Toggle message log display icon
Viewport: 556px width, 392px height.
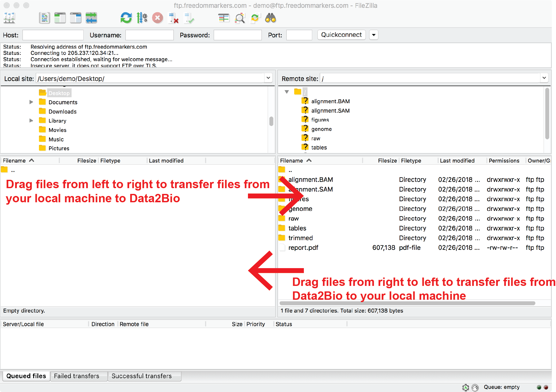44,18
